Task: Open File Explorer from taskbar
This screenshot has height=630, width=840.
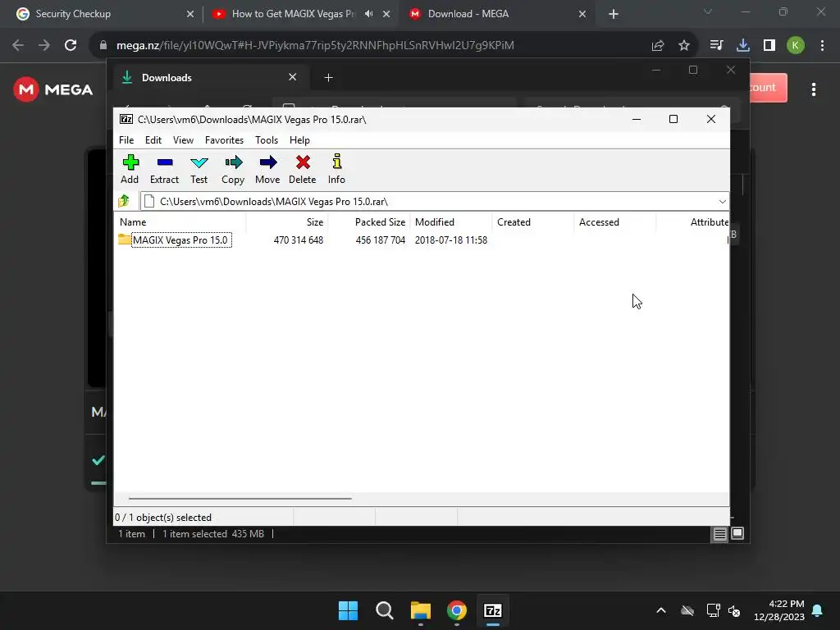Action: click(421, 610)
